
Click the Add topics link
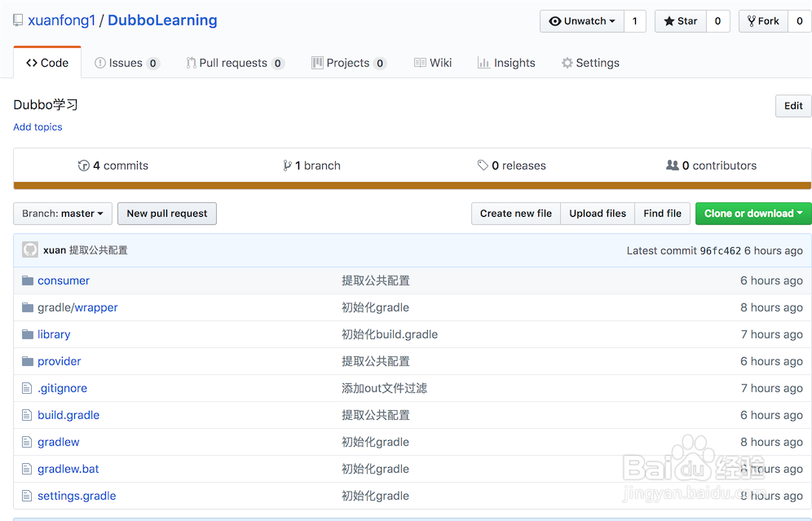(38, 126)
